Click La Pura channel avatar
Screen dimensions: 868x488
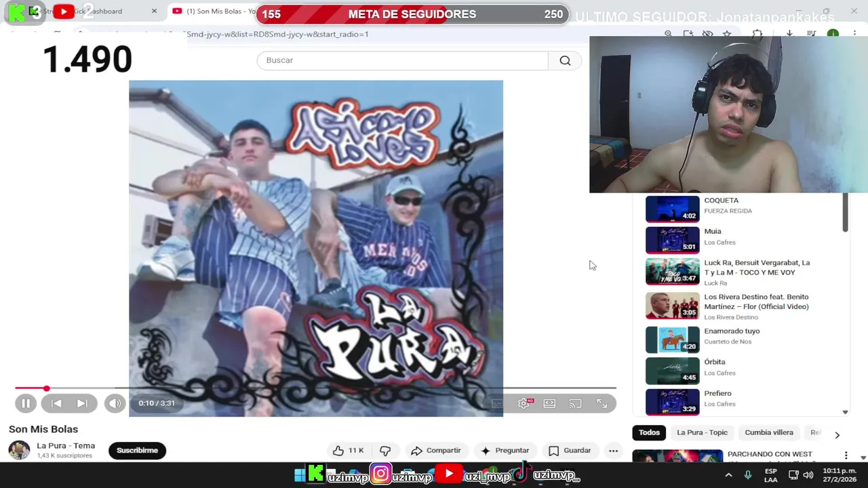coord(19,450)
